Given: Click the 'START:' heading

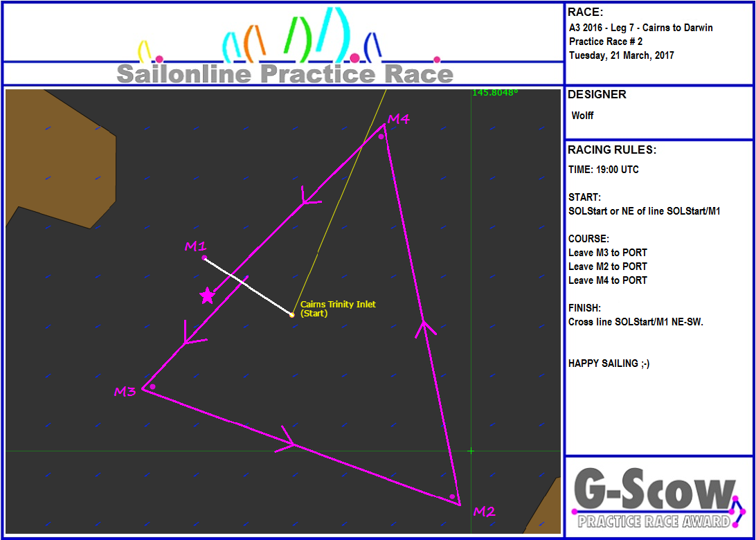Looking at the screenshot, I should click(x=585, y=198).
